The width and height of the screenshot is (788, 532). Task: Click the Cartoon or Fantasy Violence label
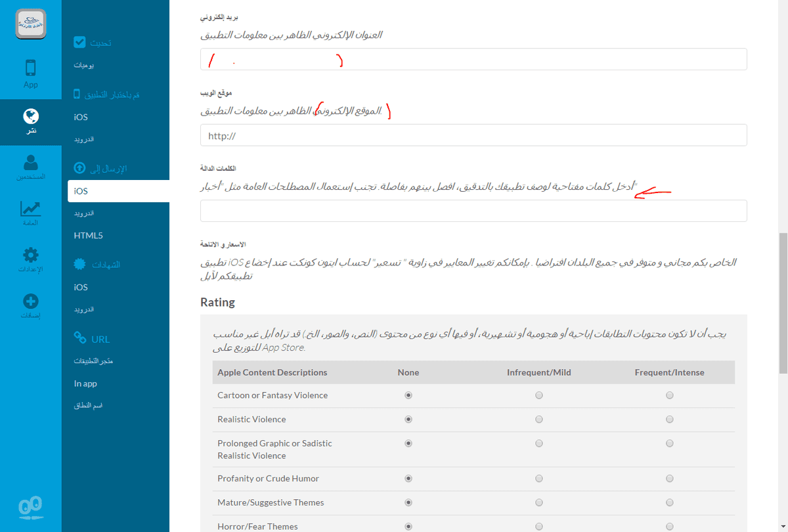(273, 395)
